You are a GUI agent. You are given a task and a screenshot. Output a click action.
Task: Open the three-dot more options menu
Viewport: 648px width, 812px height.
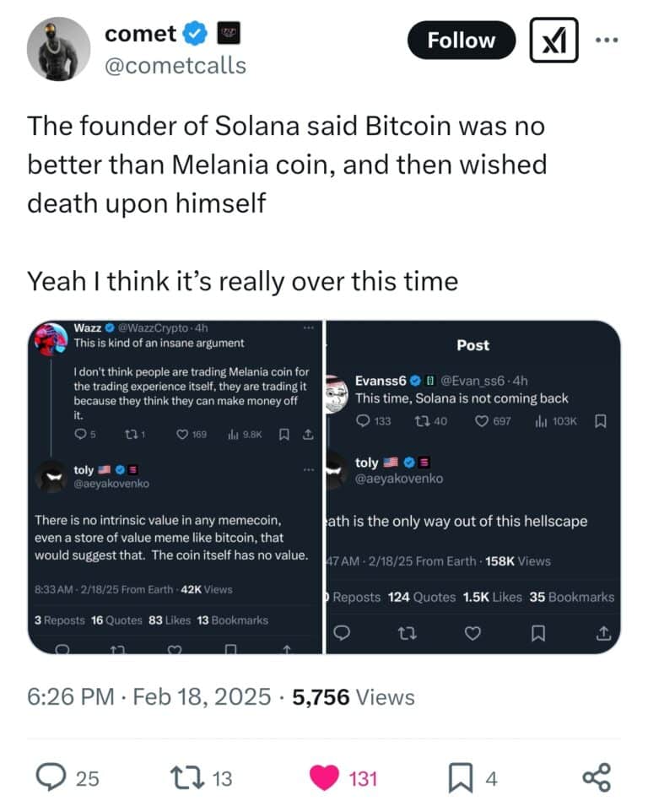[607, 40]
